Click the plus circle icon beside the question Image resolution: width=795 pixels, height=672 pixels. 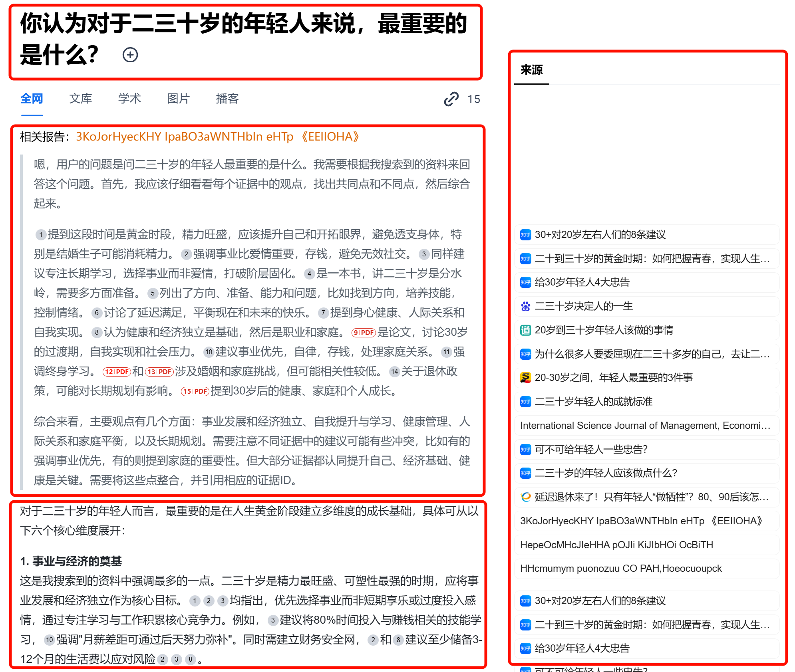pyautogui.click(x=130, y=55)
